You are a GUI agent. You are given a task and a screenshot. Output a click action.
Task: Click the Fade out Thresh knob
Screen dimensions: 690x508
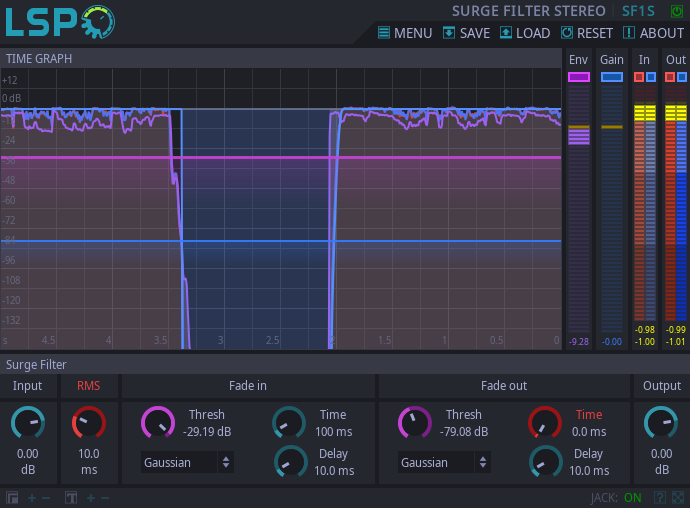415,423
